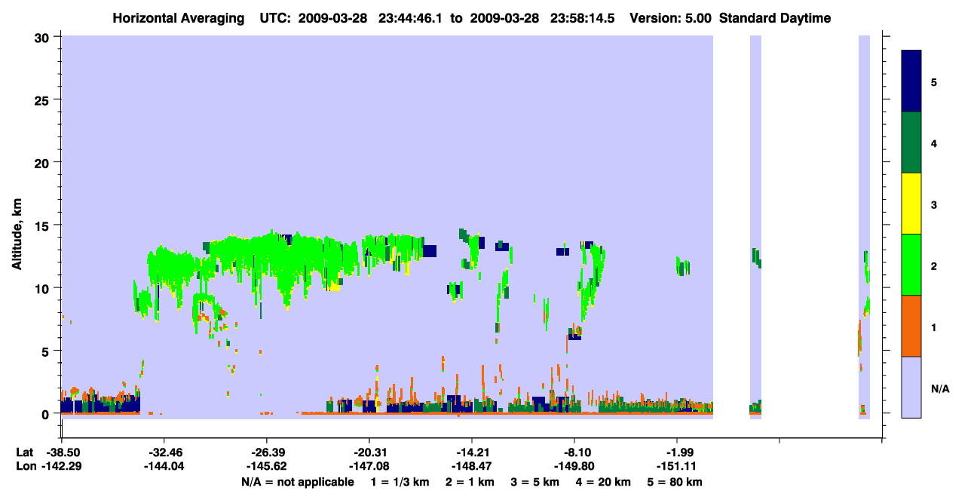Click the dark blue colorbar segment labeled 5

911,81
